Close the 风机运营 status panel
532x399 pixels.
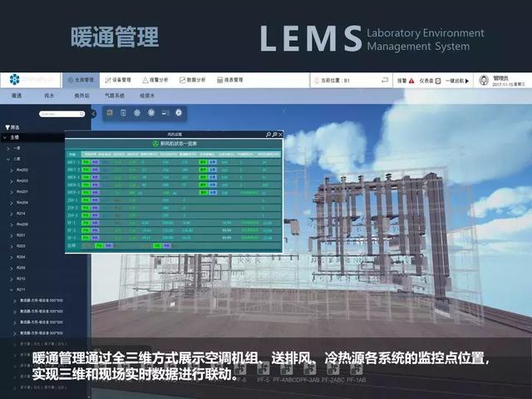point(281,134)
